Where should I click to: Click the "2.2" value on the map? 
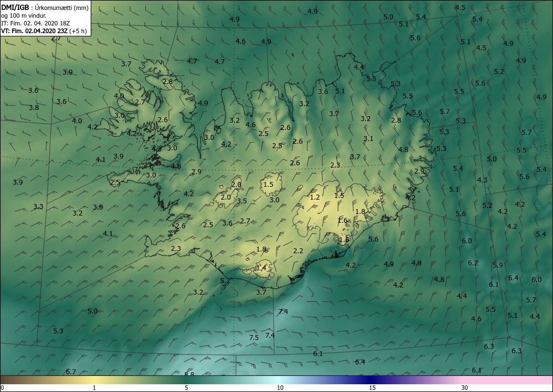point(298,250)
